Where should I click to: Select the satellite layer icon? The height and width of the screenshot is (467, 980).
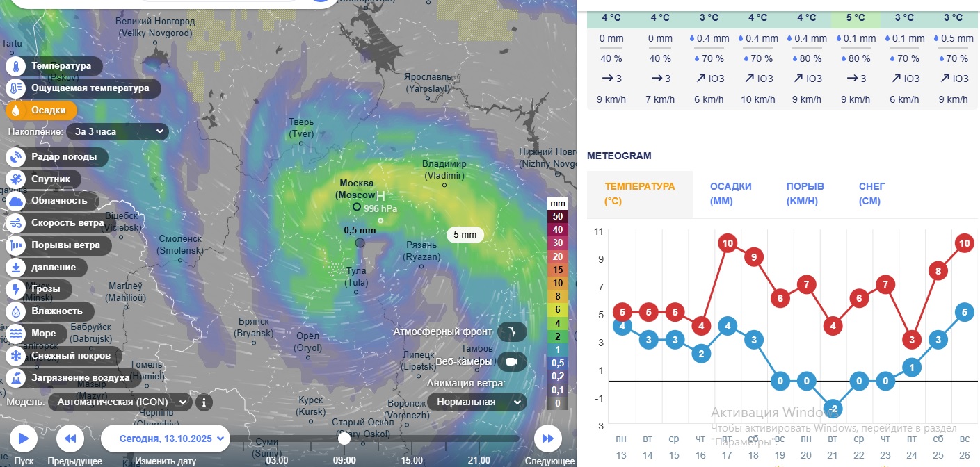(16, 179)
